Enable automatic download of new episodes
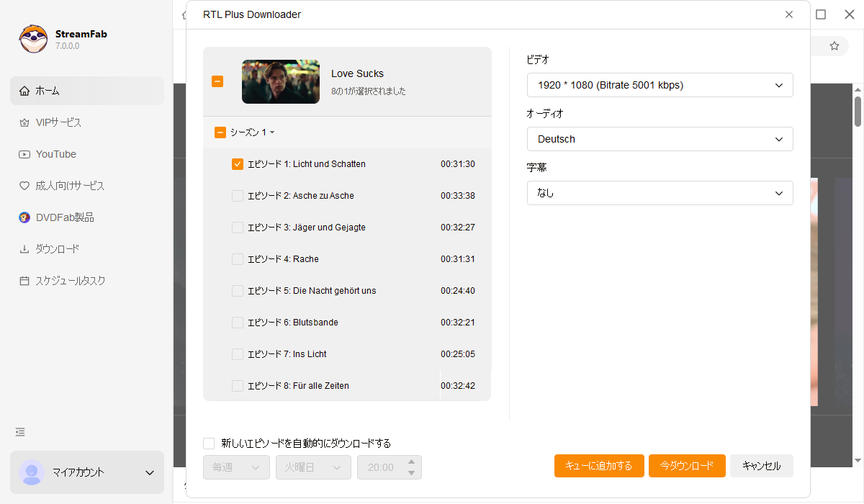 click(x=209, y=444)
